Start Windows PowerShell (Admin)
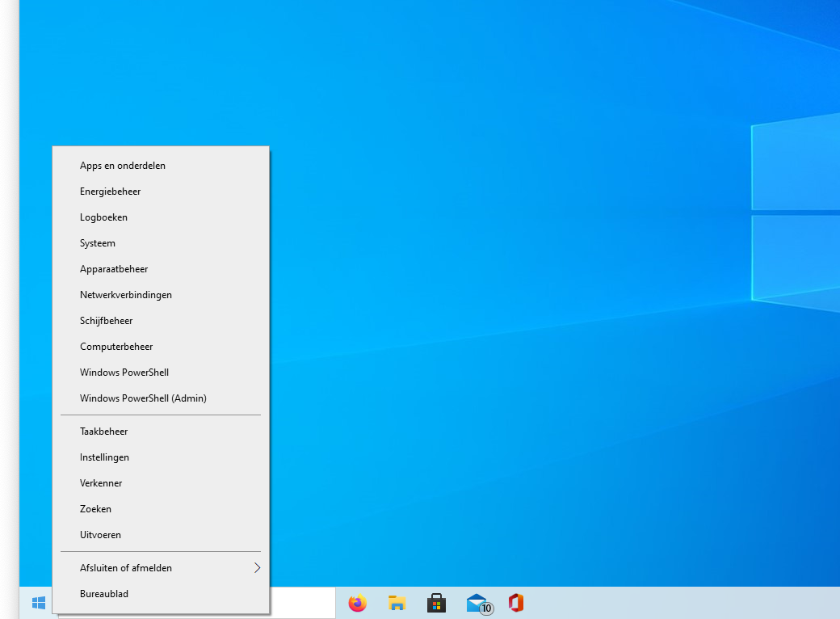 point(143,398)
